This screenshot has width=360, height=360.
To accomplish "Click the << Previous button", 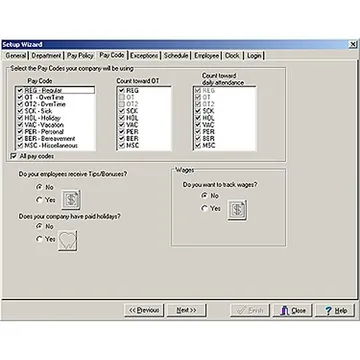I will 144,310.
